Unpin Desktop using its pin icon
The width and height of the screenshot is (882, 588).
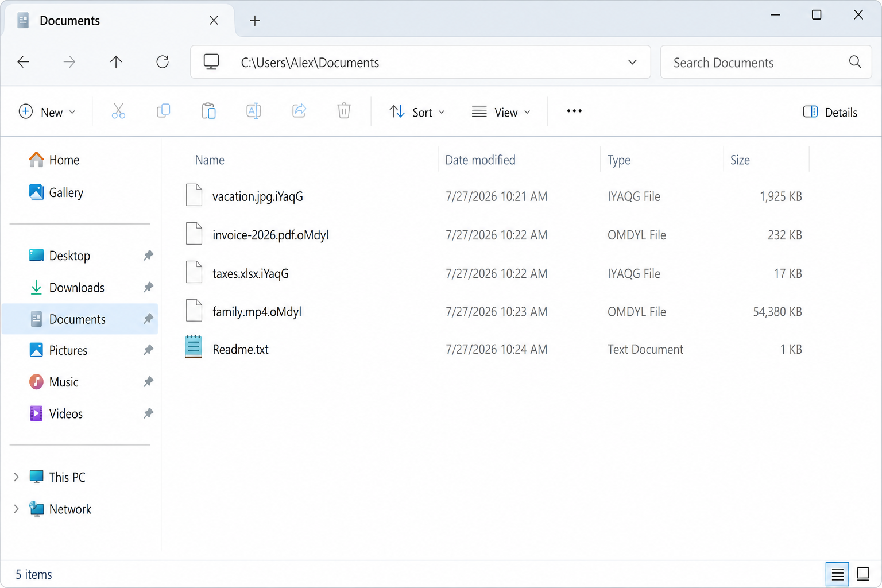(x=148, y=256)
